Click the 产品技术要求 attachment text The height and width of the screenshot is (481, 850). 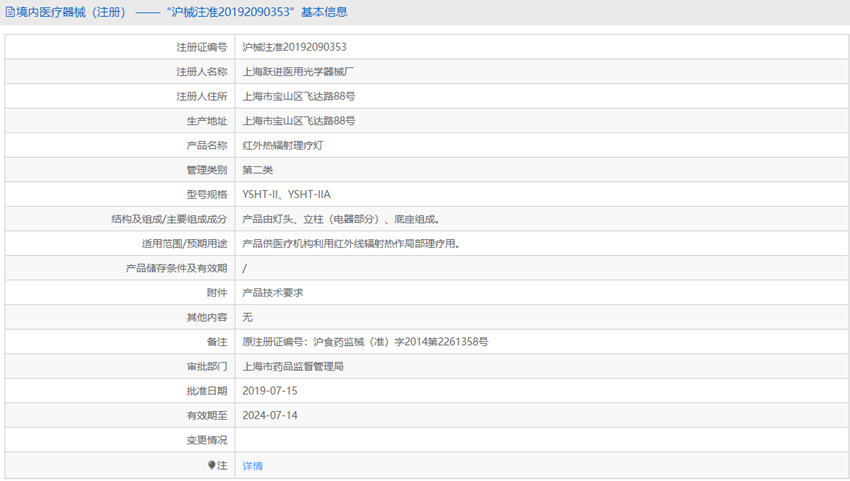click(x=272, y=293)
